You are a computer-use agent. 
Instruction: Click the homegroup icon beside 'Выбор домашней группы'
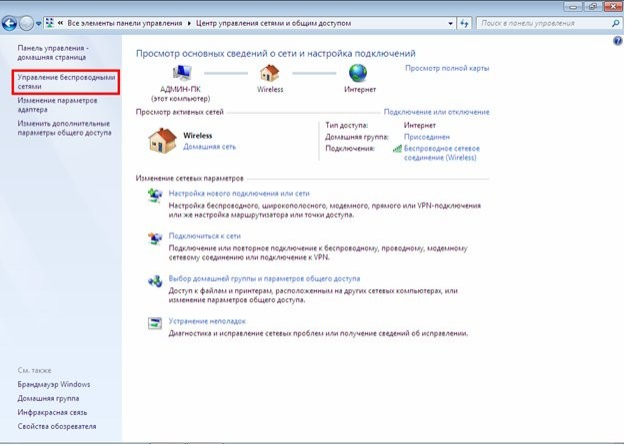click(x=155, y=281)
